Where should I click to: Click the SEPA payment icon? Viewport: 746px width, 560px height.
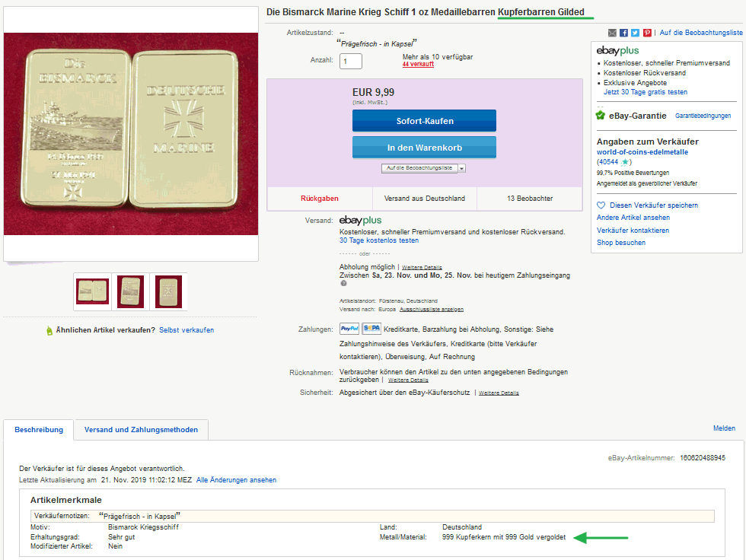point(371,329)
